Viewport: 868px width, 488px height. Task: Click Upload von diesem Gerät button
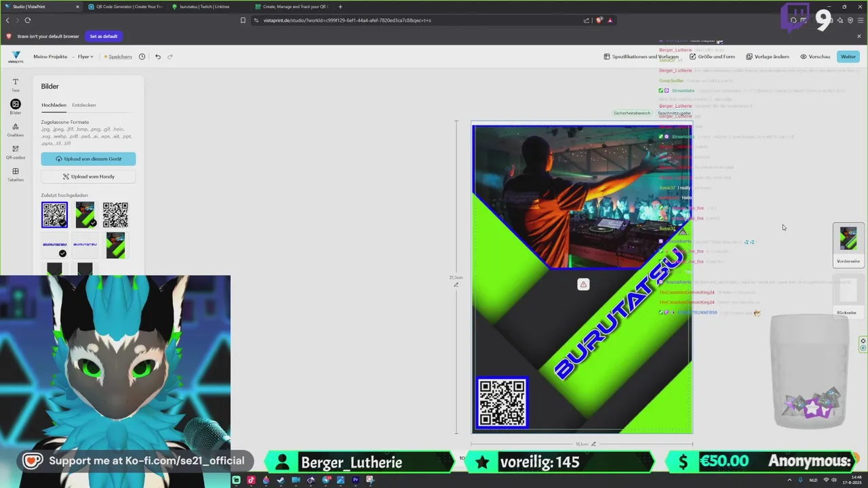[x=88, y=159]
